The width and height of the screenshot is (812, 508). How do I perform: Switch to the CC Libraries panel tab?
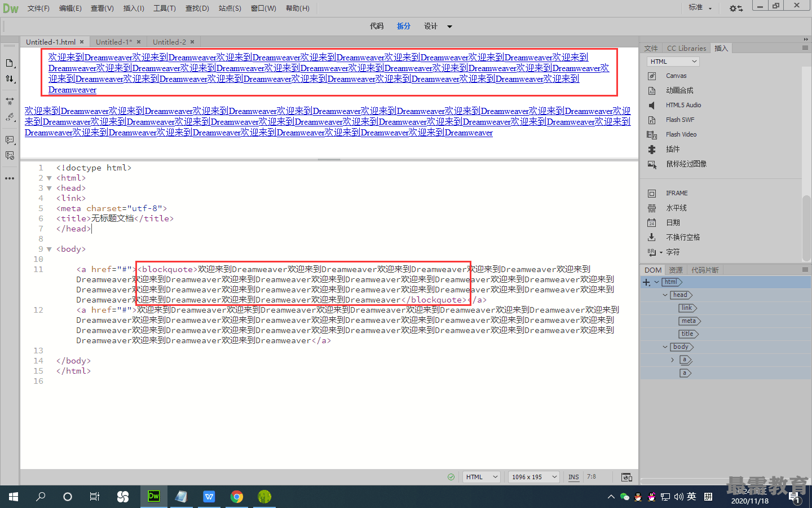coord(686,49)
